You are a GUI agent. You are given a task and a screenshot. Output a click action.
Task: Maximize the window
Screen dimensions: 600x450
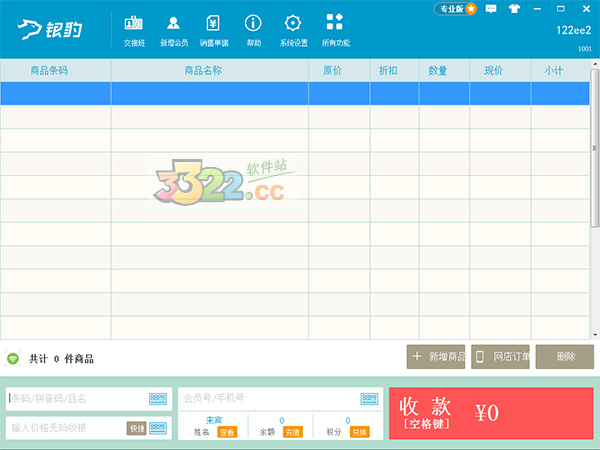(561, 8)
